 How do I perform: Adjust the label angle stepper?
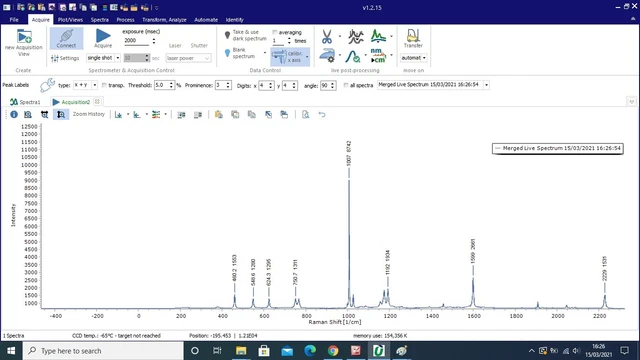[x=333, y=85]
